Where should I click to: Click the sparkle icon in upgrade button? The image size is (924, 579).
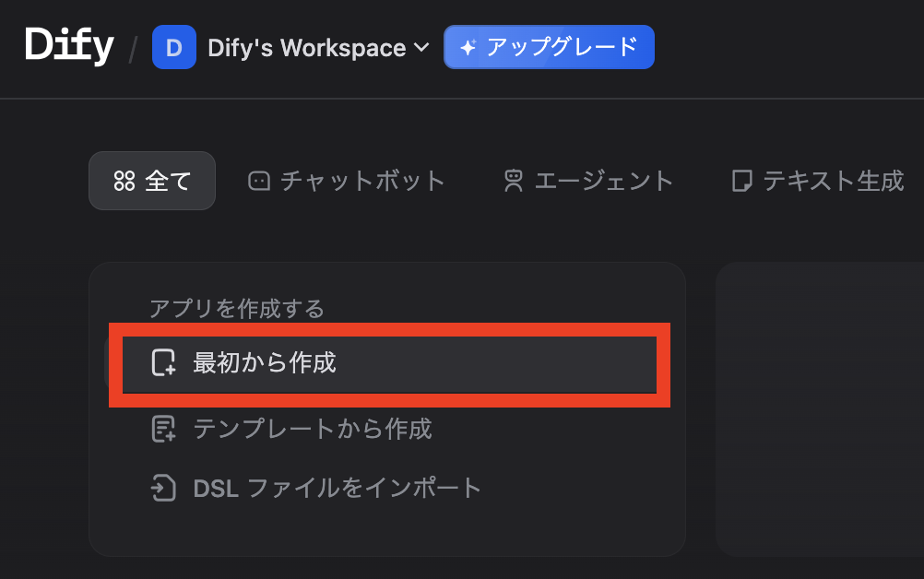click(468, 47)
